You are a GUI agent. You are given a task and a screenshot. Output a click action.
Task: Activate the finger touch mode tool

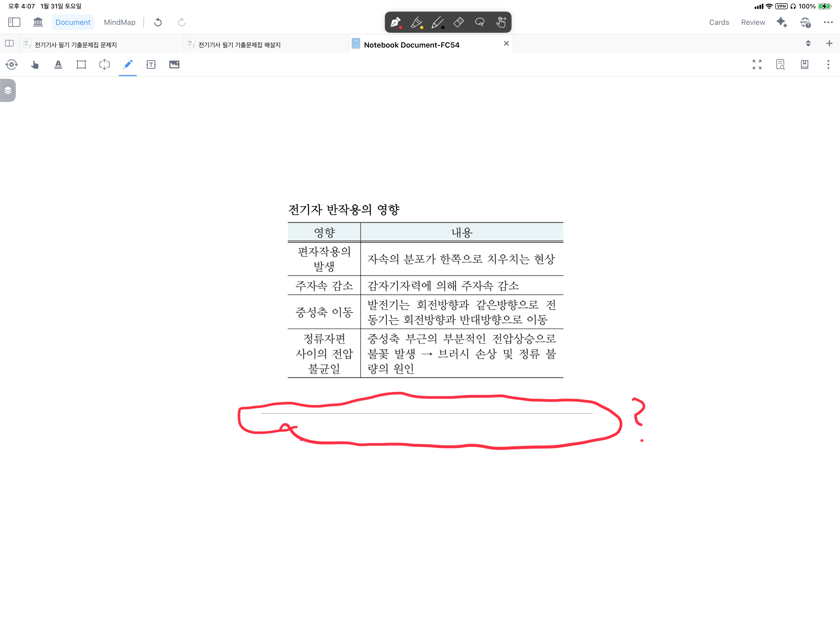(501, 22)
